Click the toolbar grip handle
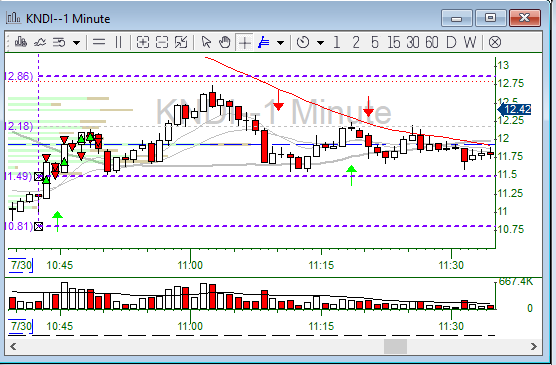Viewport: 556px width, 365px height. (9, 43)
